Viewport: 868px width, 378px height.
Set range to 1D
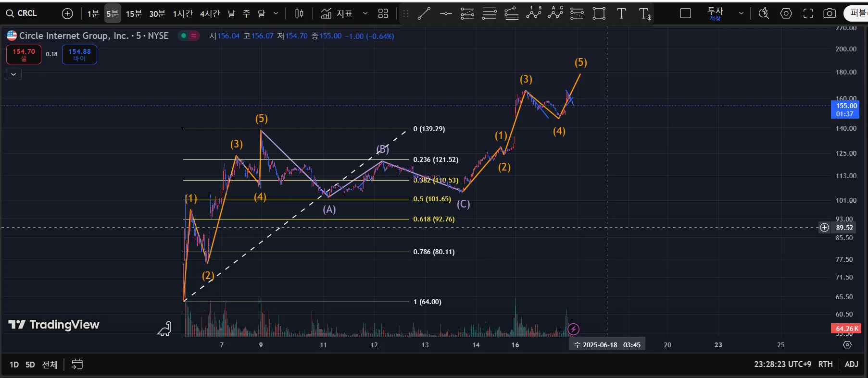point(14,365)
